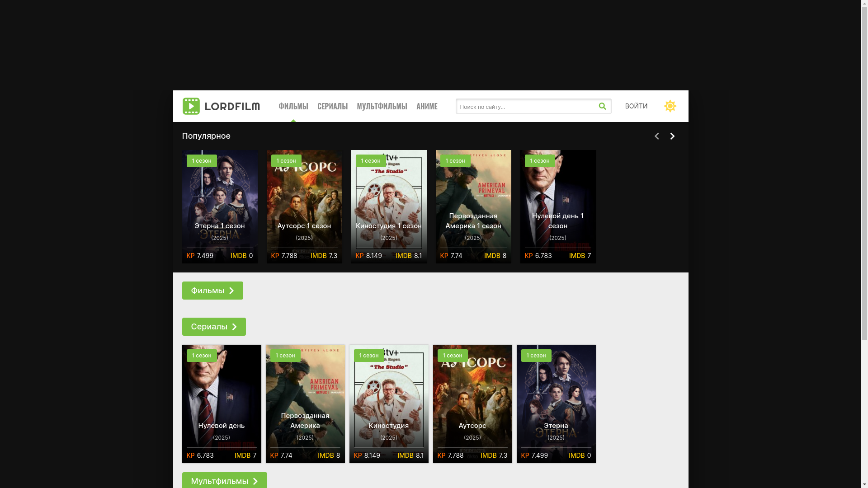The height and width of the screenshot is (488, 868).
Task: Click the LORDFILM site title
Action: tap(232, 107)
